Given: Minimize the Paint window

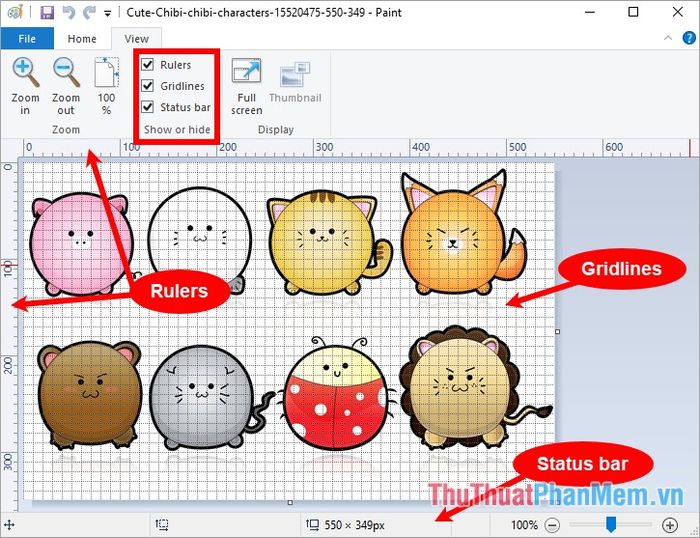Looking at the screenshot, I should [590, 12].
